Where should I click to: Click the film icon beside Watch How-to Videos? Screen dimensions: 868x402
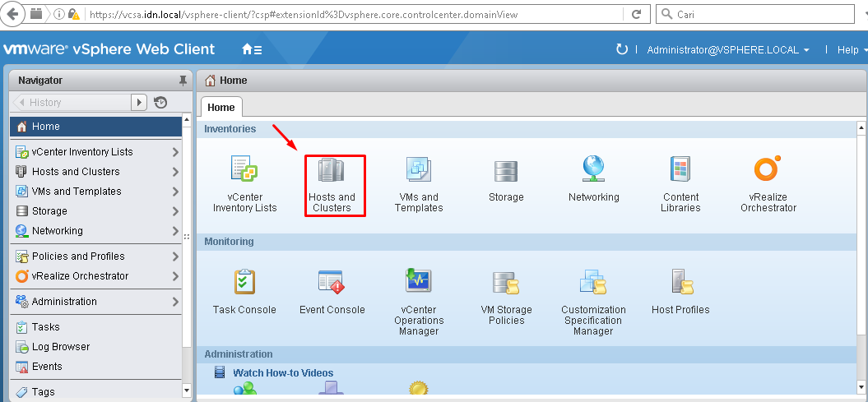pyautogui.click(x=220, y=372)
